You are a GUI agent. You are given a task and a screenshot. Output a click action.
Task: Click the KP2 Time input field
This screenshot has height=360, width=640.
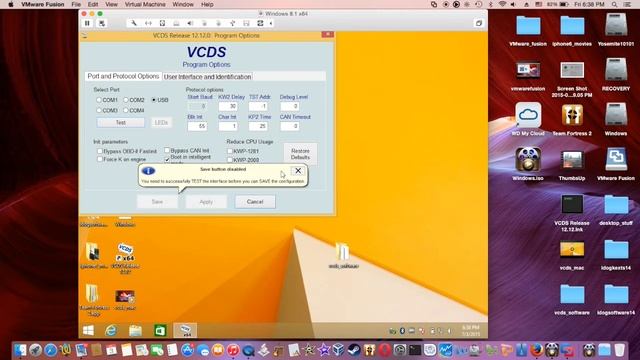tap(258, 126)
